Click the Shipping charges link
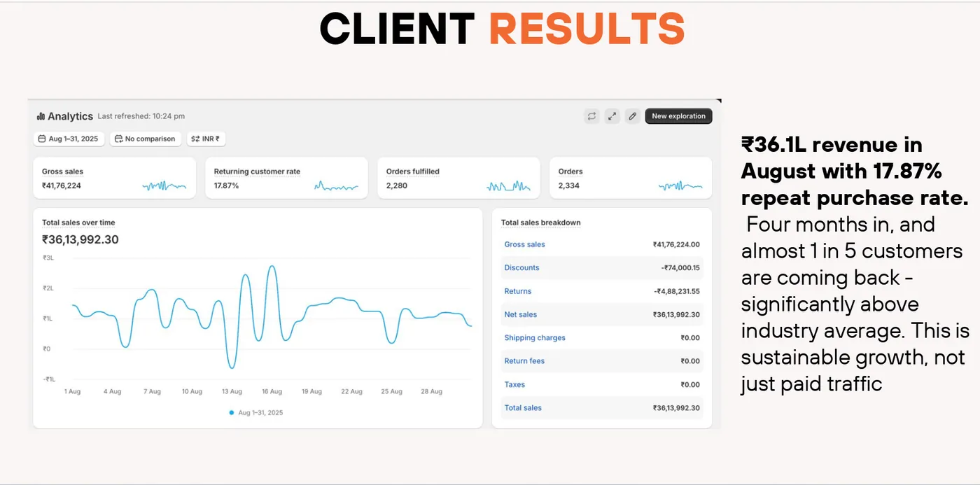Image resolution: width=980 pixels, height=485 pixels. pyautogui.click(x=535, y=337)
